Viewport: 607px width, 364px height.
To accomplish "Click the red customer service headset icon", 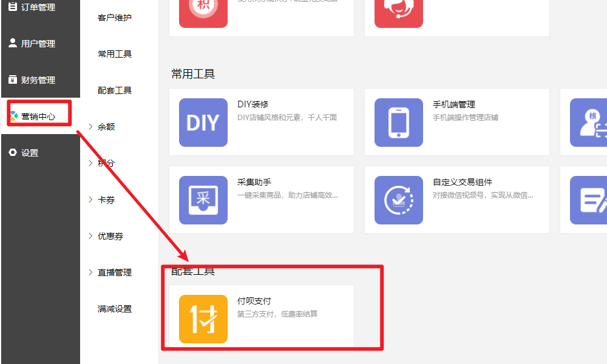I will [x=399, y=13].
